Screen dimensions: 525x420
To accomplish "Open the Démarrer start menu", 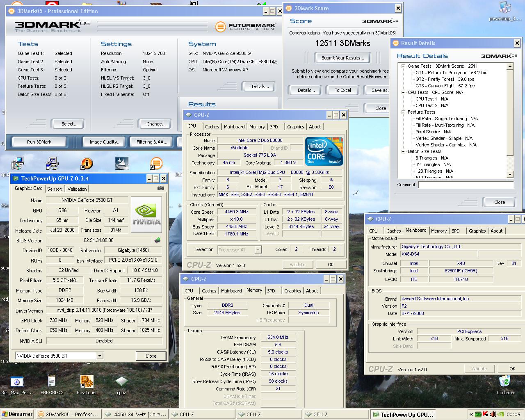I will 17,414.
